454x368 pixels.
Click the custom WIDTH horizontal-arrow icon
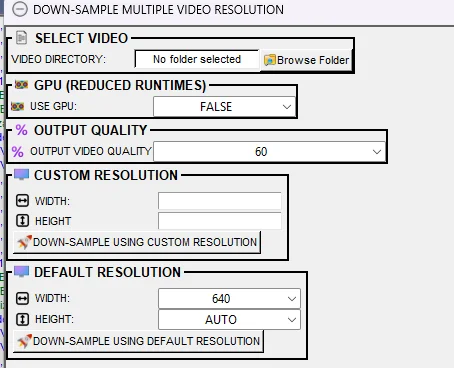[22, 201]
